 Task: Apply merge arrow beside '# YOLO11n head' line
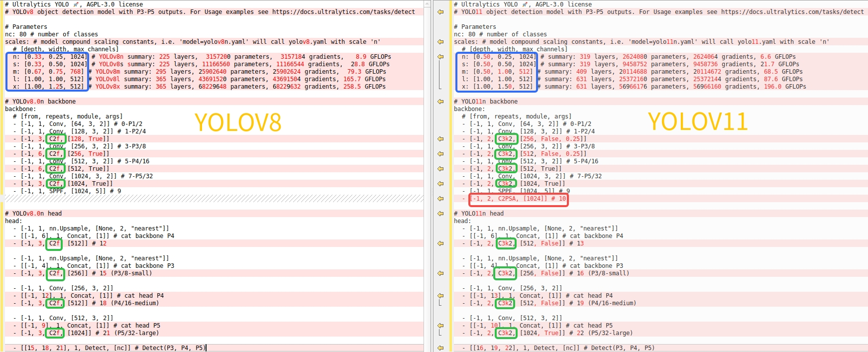[x=440, y=214]
